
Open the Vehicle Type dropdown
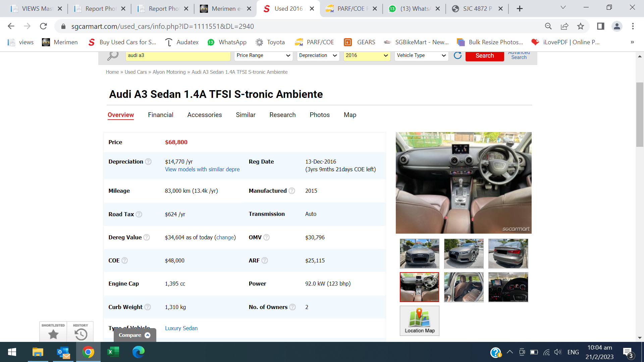tap(421, 55)
